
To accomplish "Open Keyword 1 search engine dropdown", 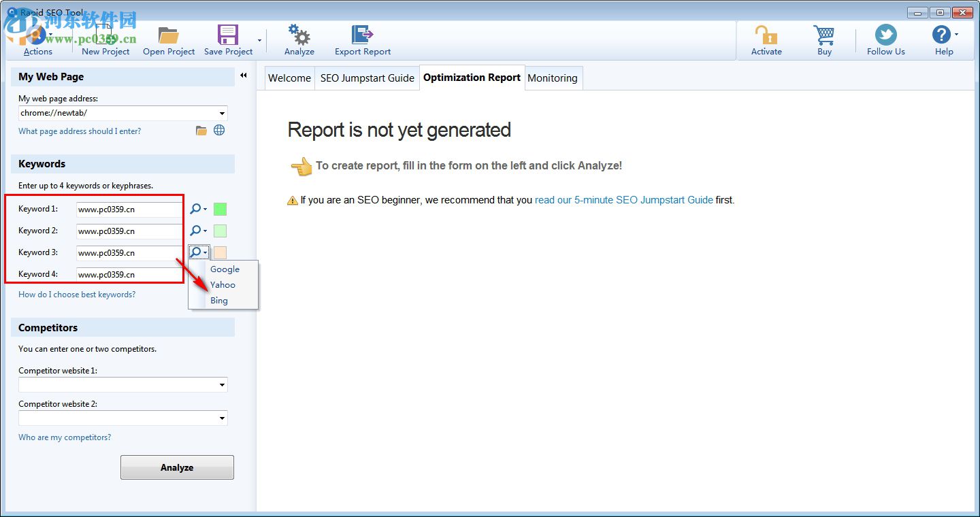I will (x=198, y=210).
